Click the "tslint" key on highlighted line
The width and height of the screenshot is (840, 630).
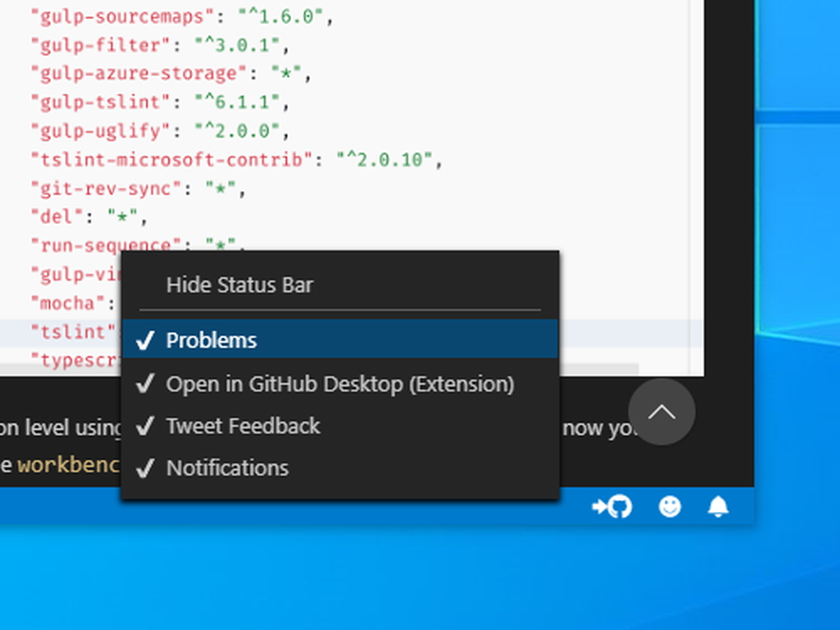click(x=73, y=332)
